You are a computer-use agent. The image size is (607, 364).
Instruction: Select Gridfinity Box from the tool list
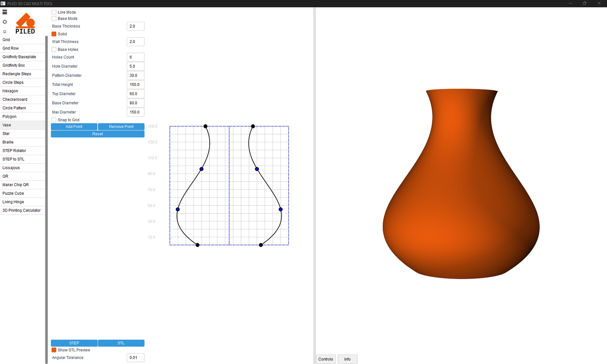(14, 65)
